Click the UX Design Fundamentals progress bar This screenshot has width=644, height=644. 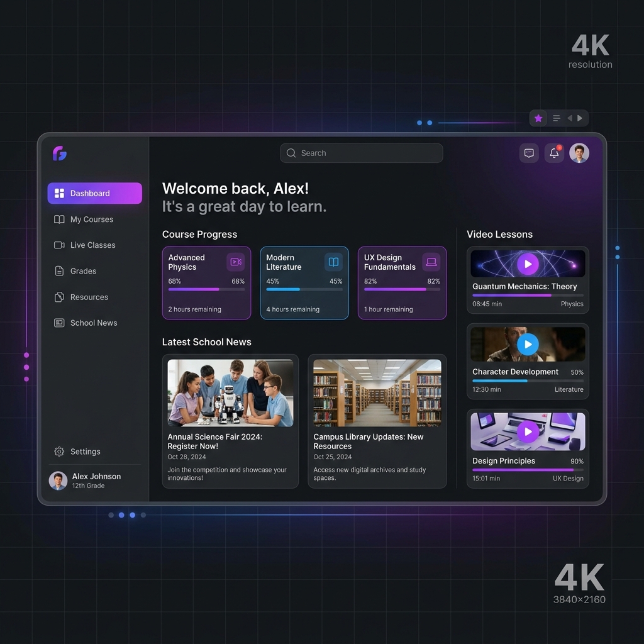coord(402,289)
